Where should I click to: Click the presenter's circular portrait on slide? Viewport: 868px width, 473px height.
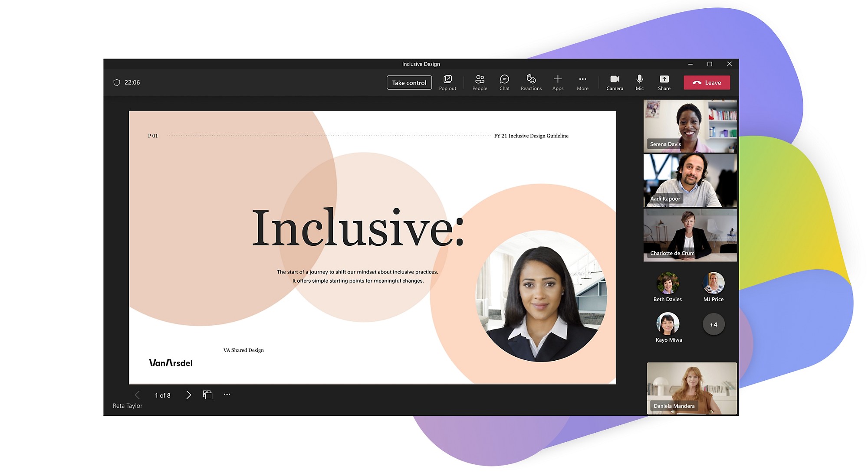[541, 296]
